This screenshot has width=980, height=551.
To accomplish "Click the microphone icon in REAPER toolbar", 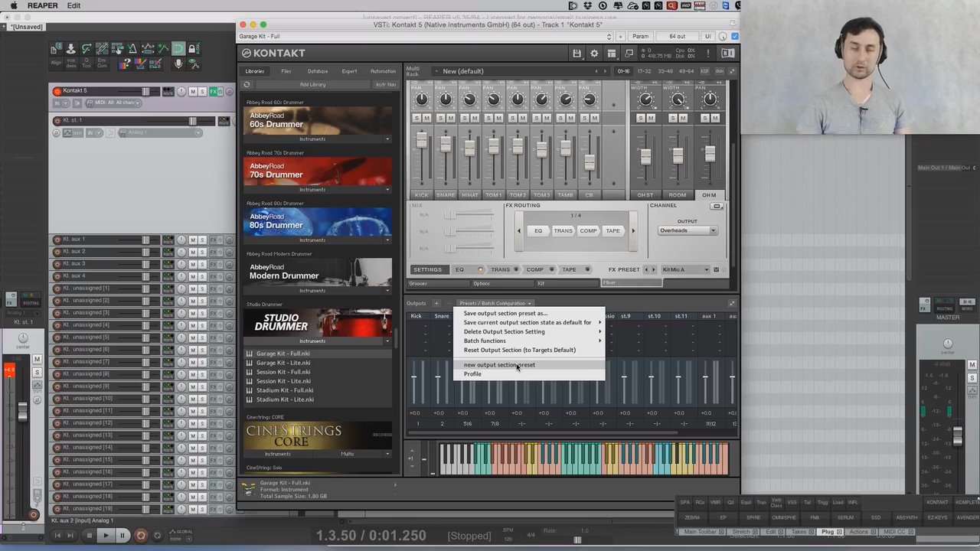I will coord(178,64).
